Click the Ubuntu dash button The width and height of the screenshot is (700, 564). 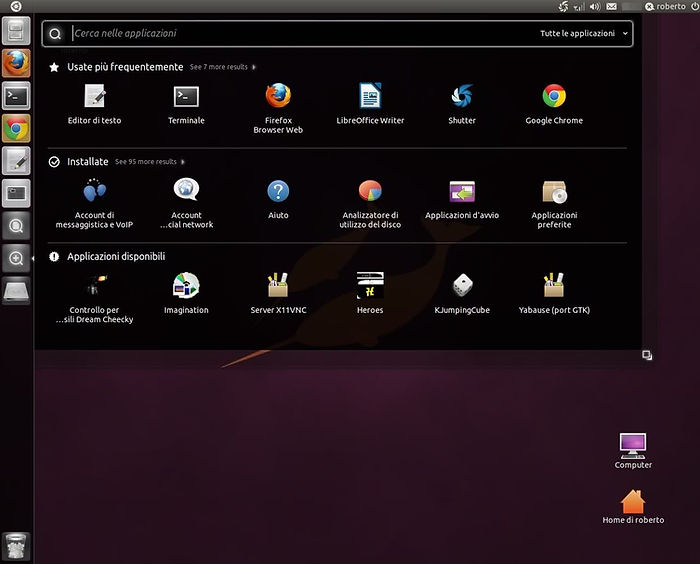click(x=16, y=6)
